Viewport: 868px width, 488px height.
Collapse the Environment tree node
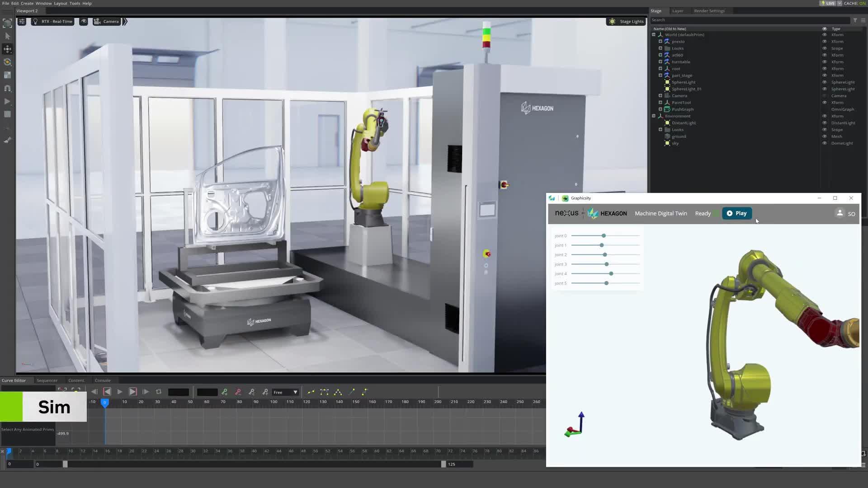[653, 116]
